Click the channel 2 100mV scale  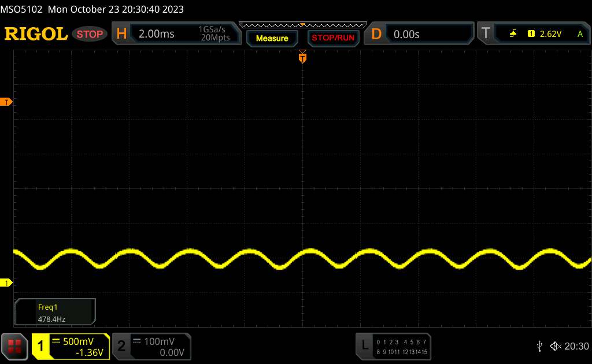[159, 341]
